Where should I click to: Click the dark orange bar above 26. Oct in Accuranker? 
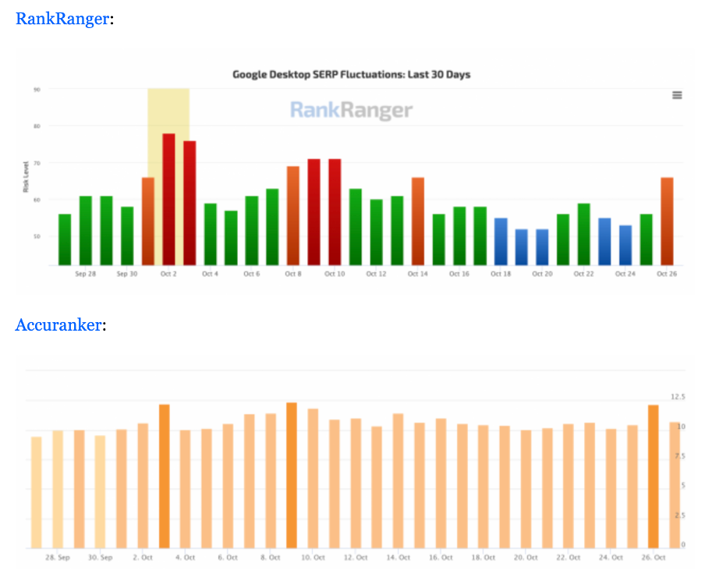[x=654, y=476]
